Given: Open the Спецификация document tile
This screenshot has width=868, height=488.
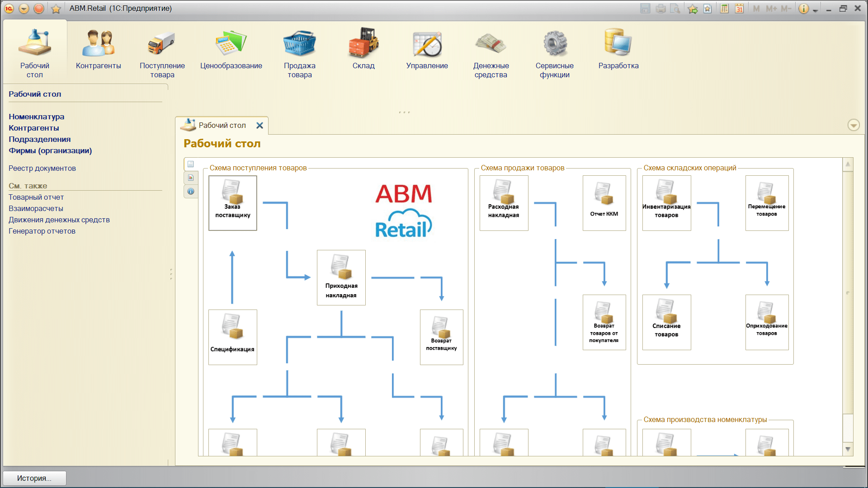Looking at the screenshot, I should [x=233, y=337].
